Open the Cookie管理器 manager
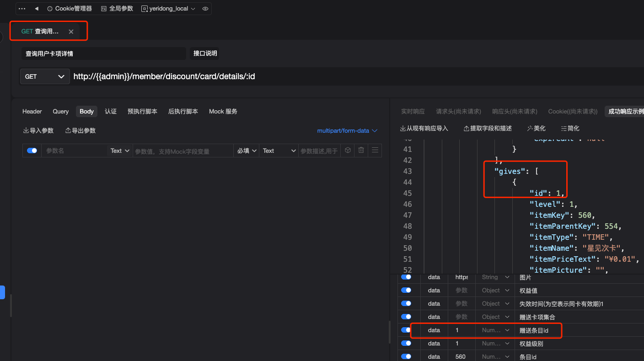Image resolution: width=644 pixels, height=361 pixels. (70, 9)
